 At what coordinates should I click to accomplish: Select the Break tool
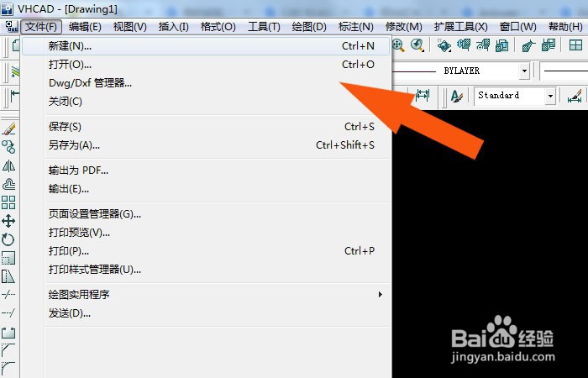coord(8,332)
